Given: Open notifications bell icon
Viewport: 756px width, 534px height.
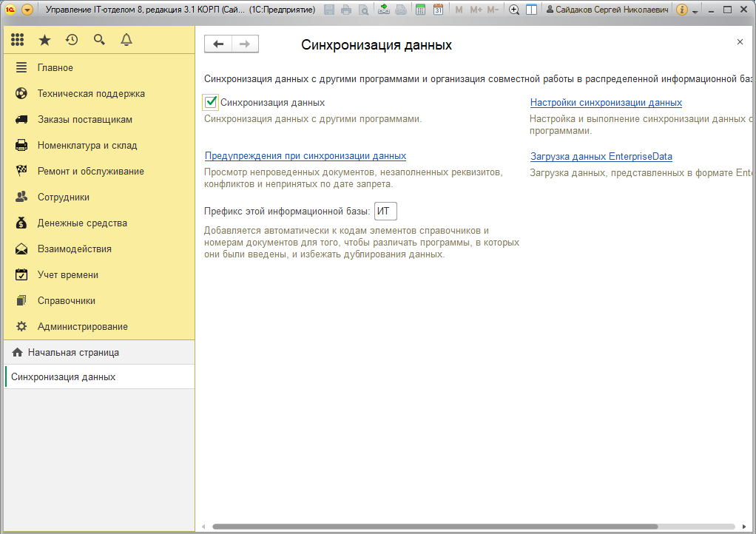Looking at the screenshot, I should (126, 40).
